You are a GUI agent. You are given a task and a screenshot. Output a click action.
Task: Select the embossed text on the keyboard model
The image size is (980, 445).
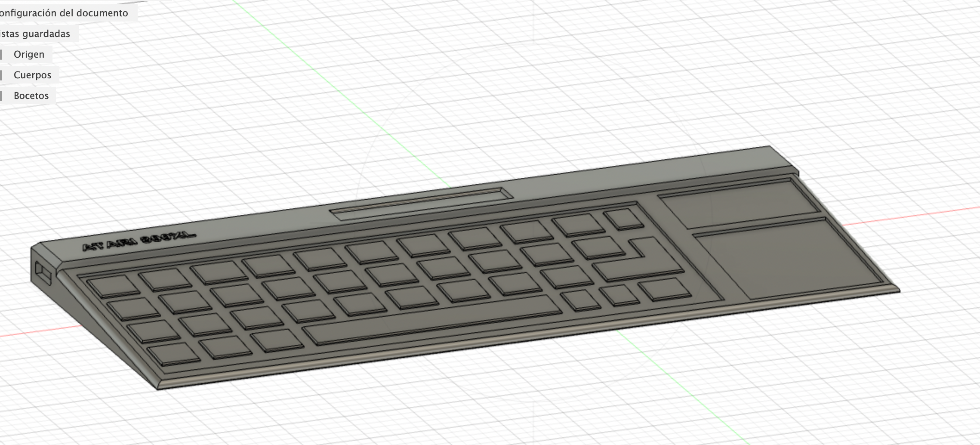139,241
